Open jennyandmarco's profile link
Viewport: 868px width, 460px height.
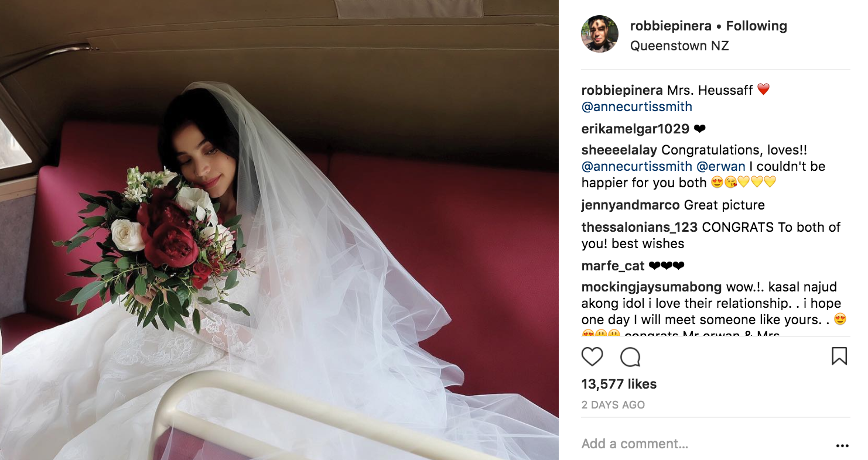pos(630,205)
